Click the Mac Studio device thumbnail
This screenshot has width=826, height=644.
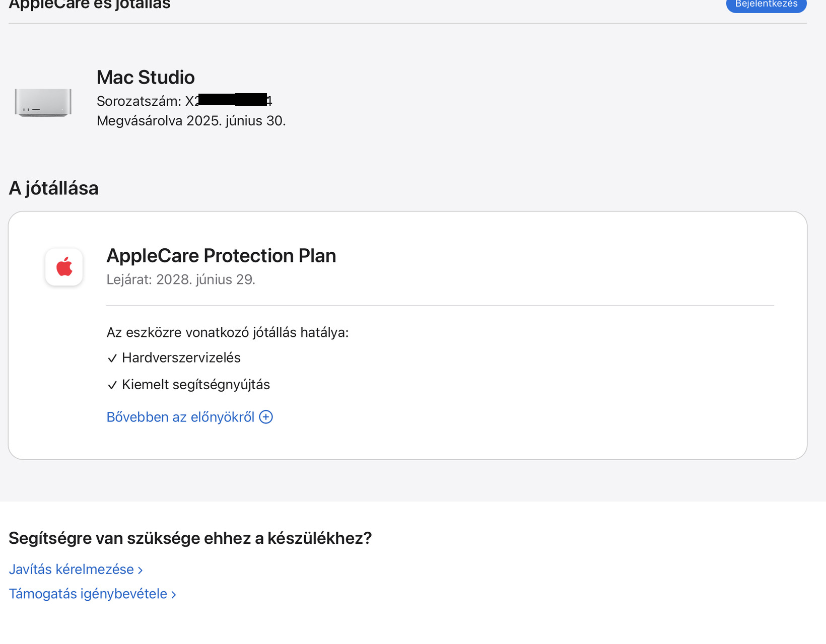click(x=43, y=102)
